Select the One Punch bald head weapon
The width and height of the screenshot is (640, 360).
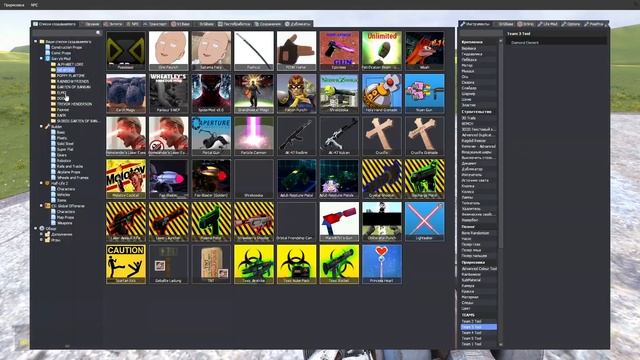168,51
